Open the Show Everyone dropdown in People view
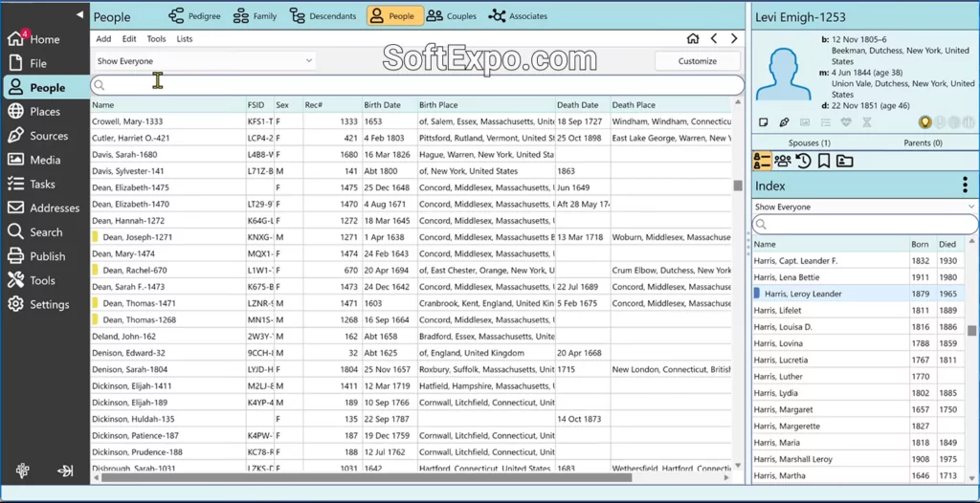This screenshot has width=980, height=503. coord(205,61)
